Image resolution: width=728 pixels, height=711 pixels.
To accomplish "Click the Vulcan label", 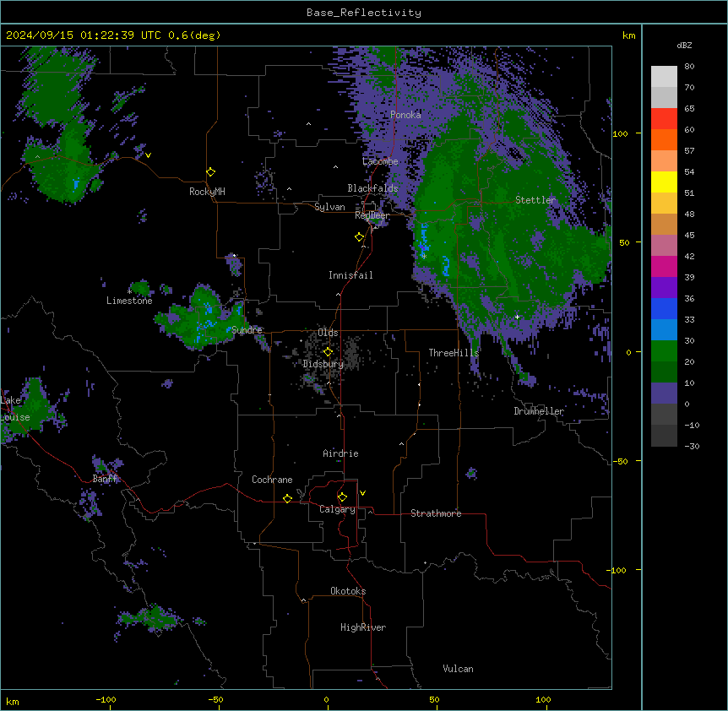I will tap(459, 669).
